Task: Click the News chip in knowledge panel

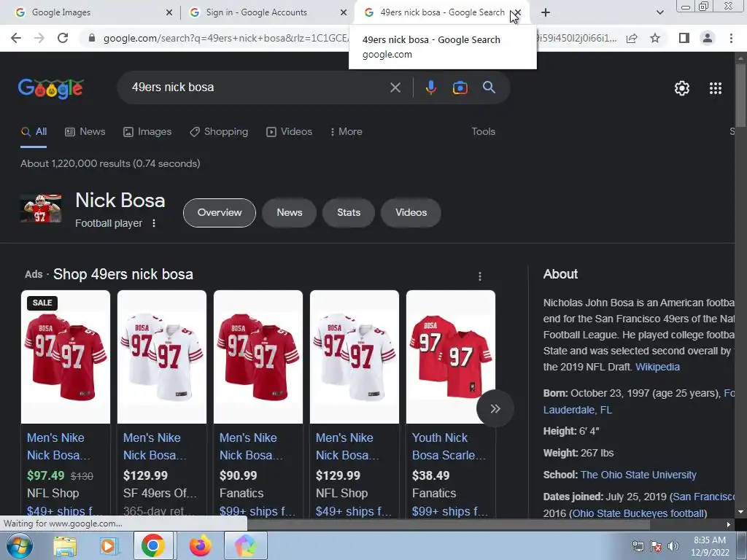Action: [289, 212]
